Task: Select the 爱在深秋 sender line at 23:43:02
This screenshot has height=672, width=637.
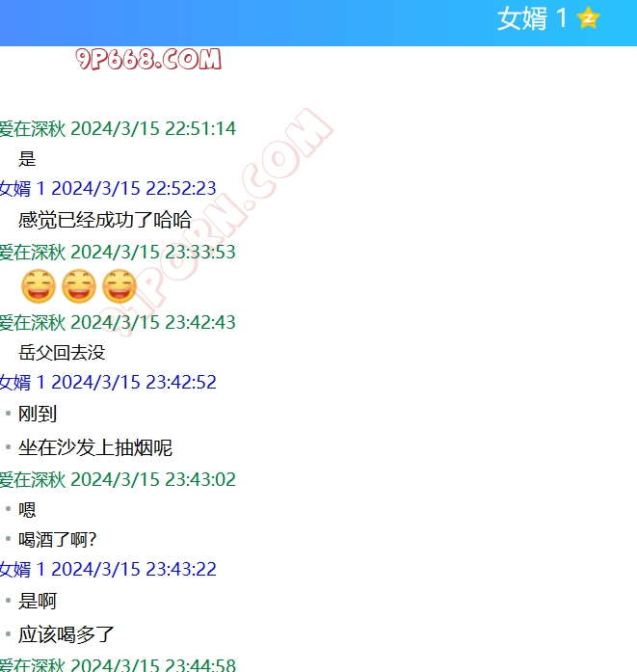Action: click(x=118, y=479)
